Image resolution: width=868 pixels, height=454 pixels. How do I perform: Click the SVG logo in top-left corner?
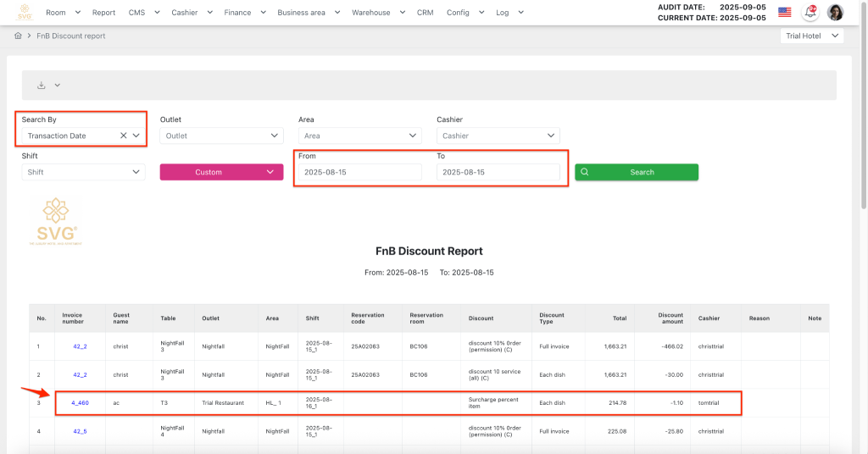tap(25, 12)
